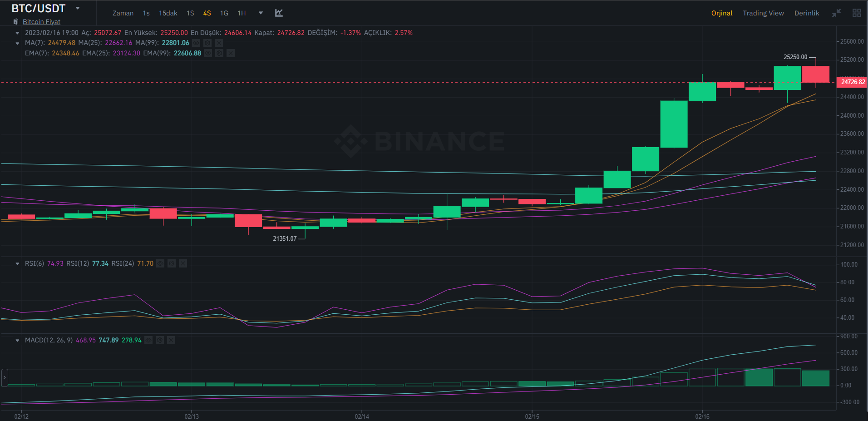This screenshot has height=421, width=868.
Task: Click the MACD value 747.89
Action: (x=108, y=340)
